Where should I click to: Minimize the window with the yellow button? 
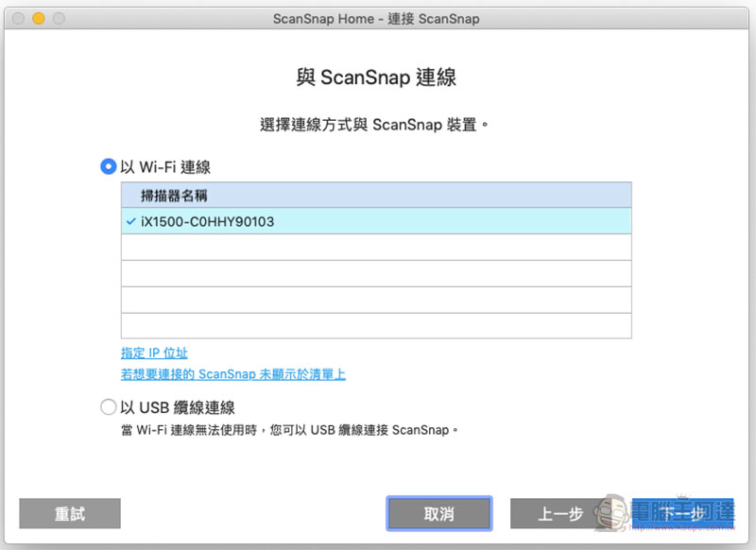[x=39, y=18]
